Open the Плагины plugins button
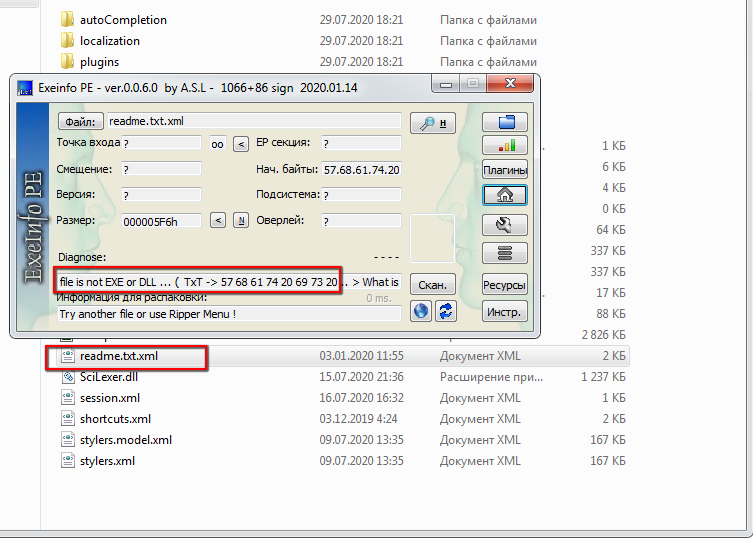This screenshot has width=753, height=538. (505, 170)
